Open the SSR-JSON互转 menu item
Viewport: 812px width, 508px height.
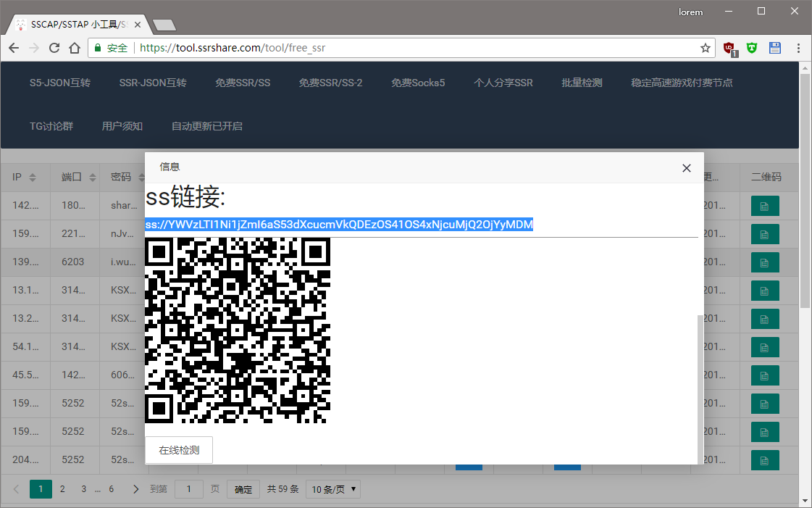coord(153,83)
